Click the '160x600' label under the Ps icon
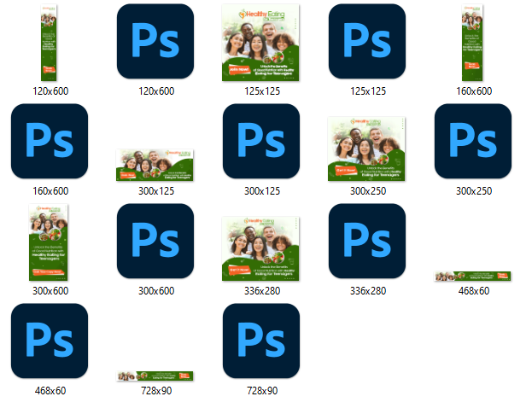 pos(50,191)
